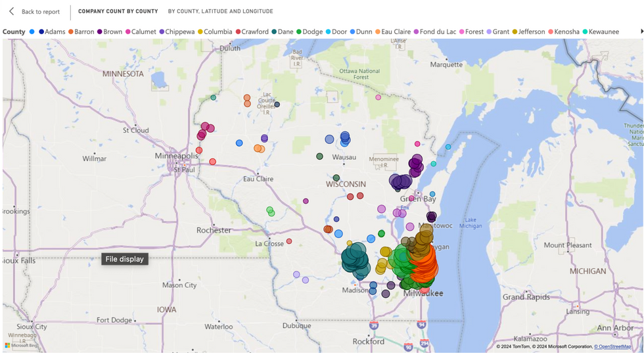Select Kewaunee in legend
This screenshot has width=644, height=353.
point(601,32)
